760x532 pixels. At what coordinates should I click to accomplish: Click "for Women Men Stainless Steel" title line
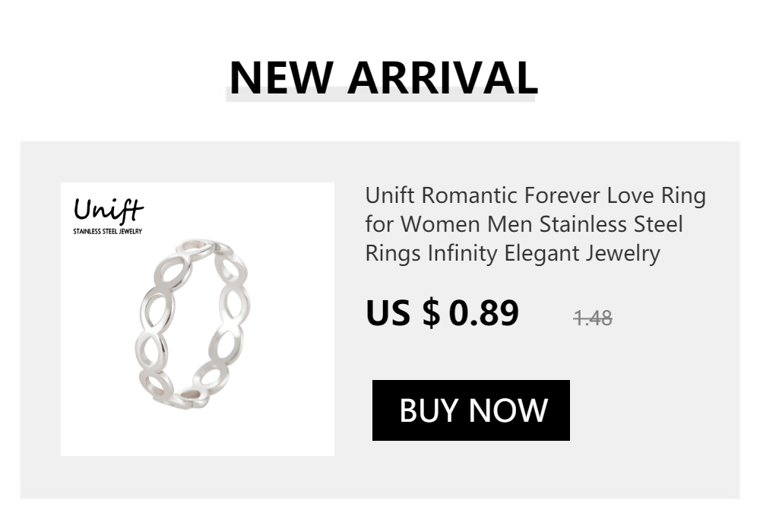tap(524, 224)
